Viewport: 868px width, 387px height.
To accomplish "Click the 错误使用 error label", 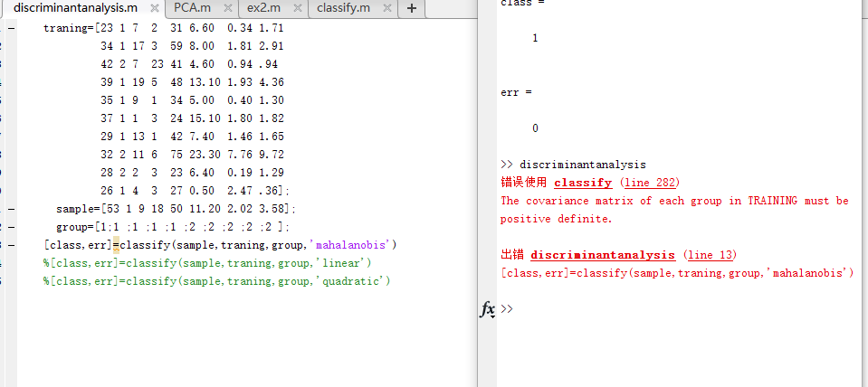I will [x=524, y=183].
